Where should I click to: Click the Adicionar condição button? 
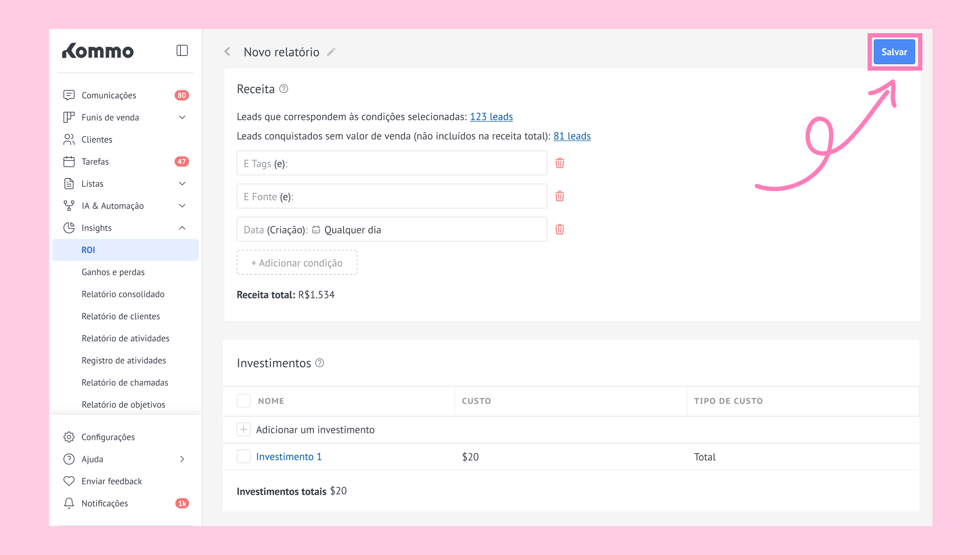point(297,263)
